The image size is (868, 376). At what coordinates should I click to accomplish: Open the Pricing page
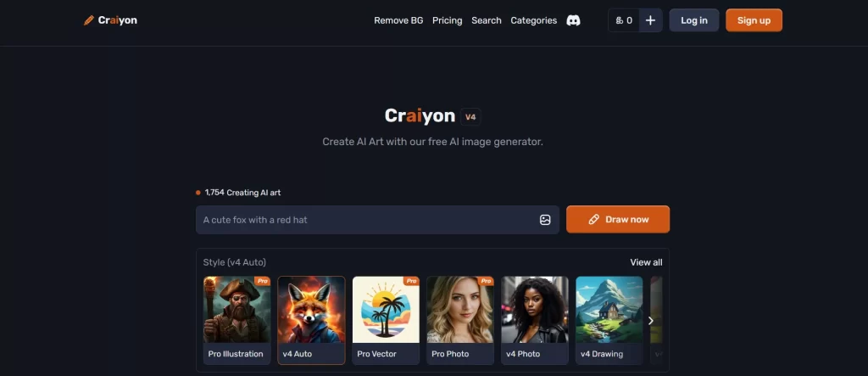pyautogui.click(x=448, y=20)
